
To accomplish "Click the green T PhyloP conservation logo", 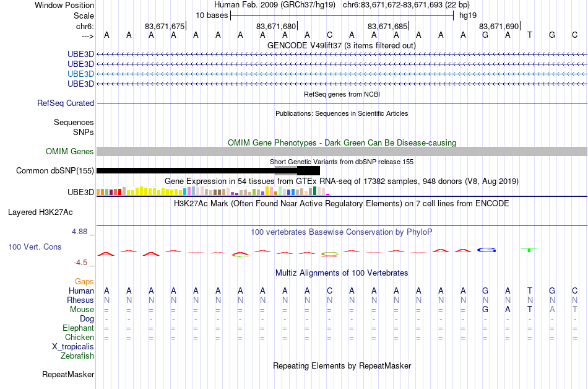I will click(x=529, y=250).
